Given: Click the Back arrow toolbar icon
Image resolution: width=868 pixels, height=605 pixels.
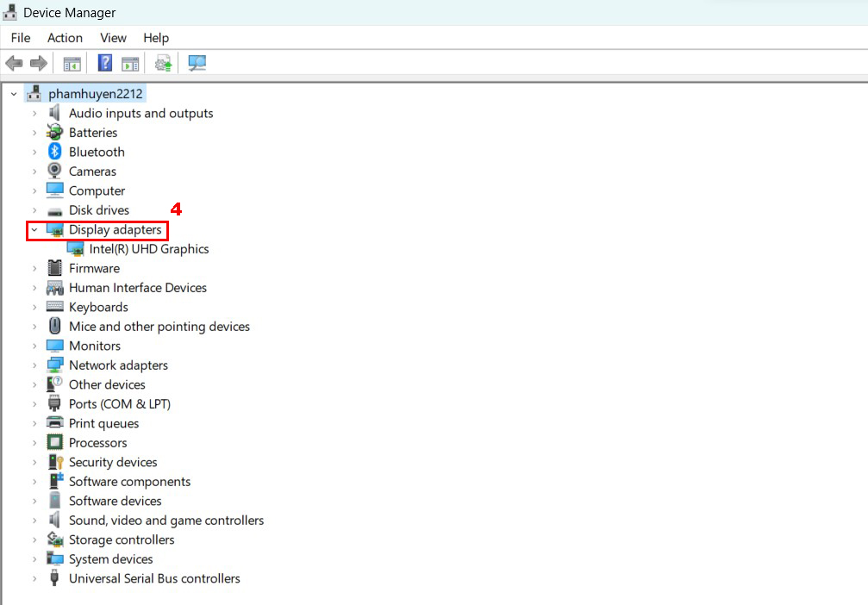Looking at the screenshot, I should coord(15,63).
